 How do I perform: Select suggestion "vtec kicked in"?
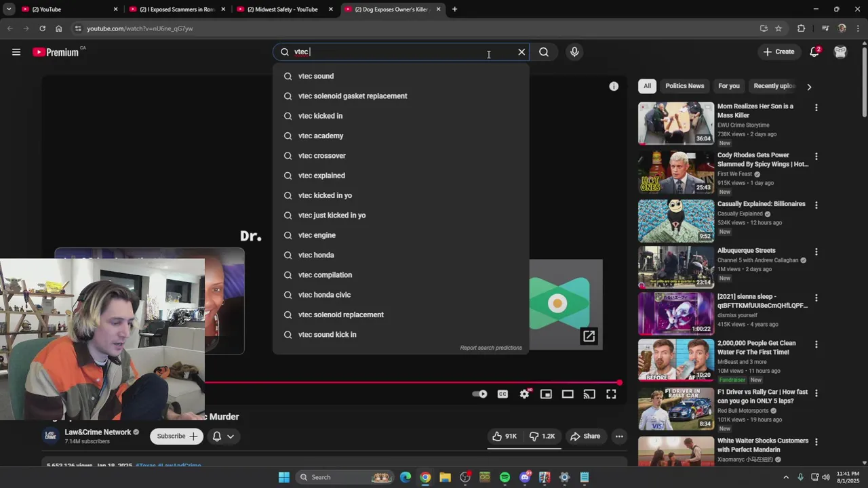(401, 116)
